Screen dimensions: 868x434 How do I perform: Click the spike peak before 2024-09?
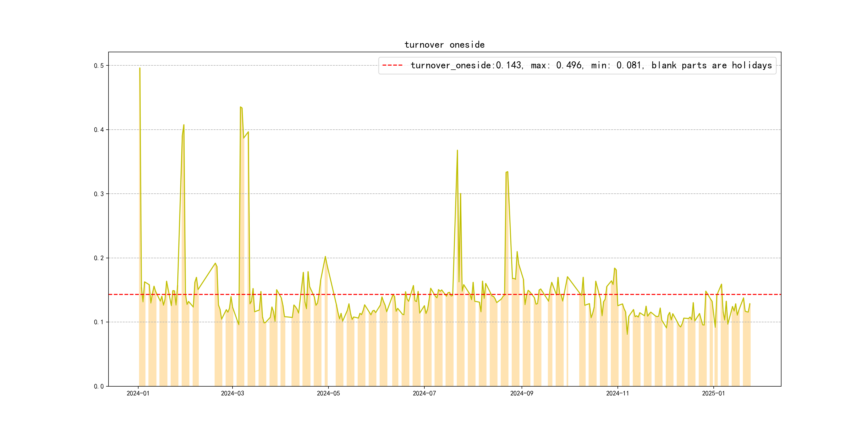point(507,172)
